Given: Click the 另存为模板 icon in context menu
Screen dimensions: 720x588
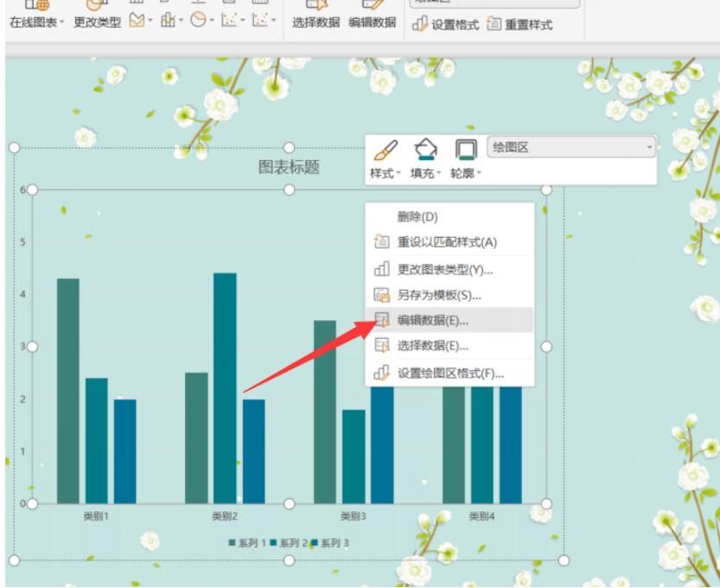Looking at the screenshot, I should [x=381, y=295].
